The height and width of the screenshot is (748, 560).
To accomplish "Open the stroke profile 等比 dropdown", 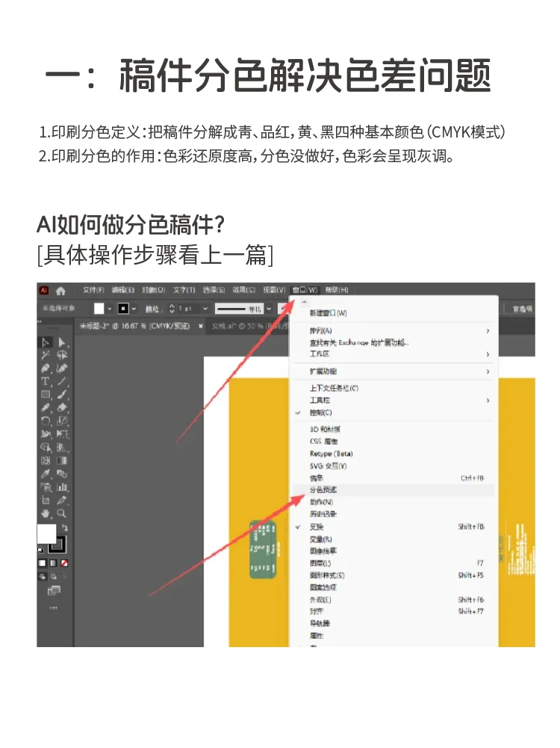I will (x=269, y=309).
